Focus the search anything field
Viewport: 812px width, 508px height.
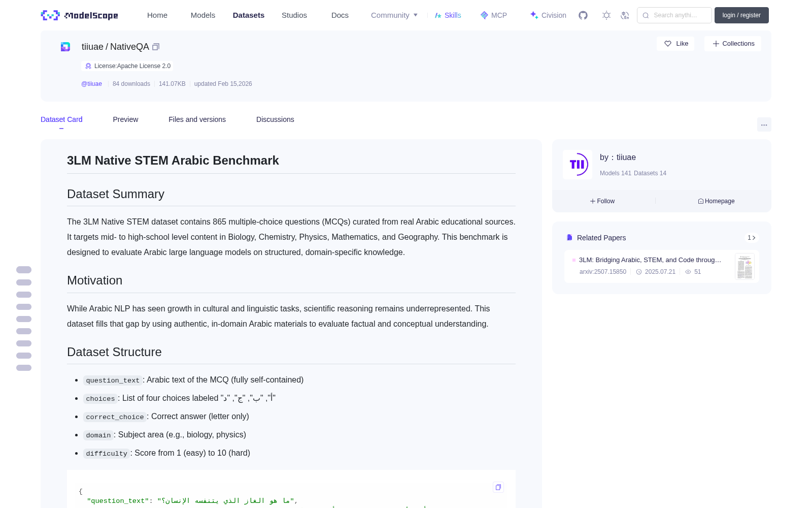coord(674,15)
